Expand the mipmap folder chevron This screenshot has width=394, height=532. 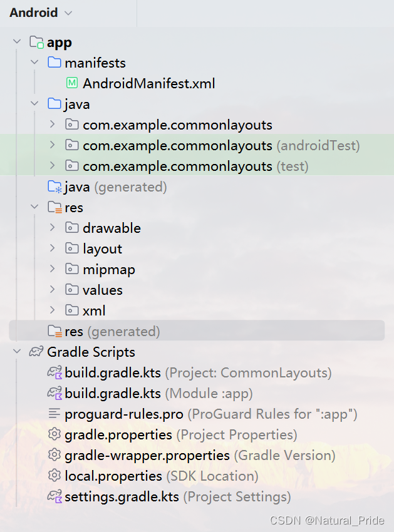[51, 269]
